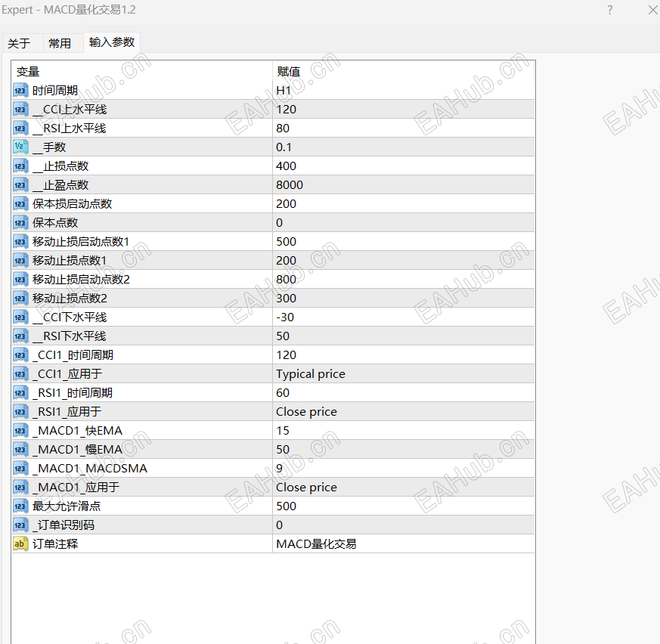This screenshot has height=644, width=660.
Task: Click the icon beside 移动止损点数2
Action: [x=20, y=299]
